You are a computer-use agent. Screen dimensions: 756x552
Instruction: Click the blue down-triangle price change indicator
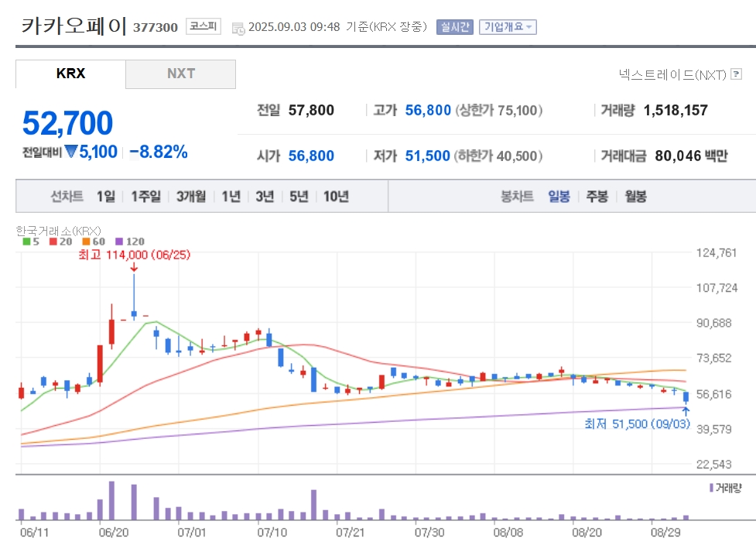(x=71, y=152)
